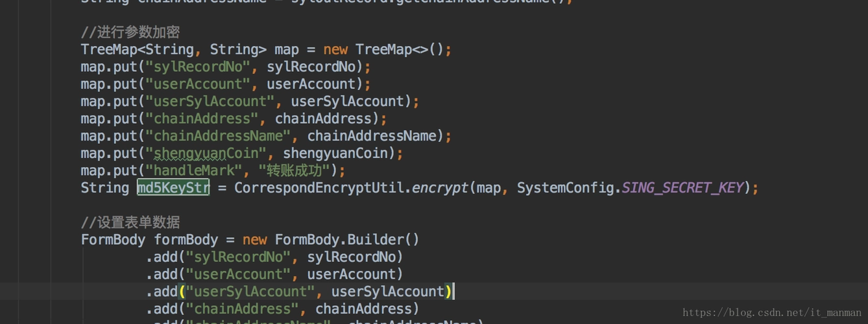Image resolution: width=868 pixels, height=324 pixels.
Task: Click the SING_SECRET_KEY constant
Action: tap(682, 188)
